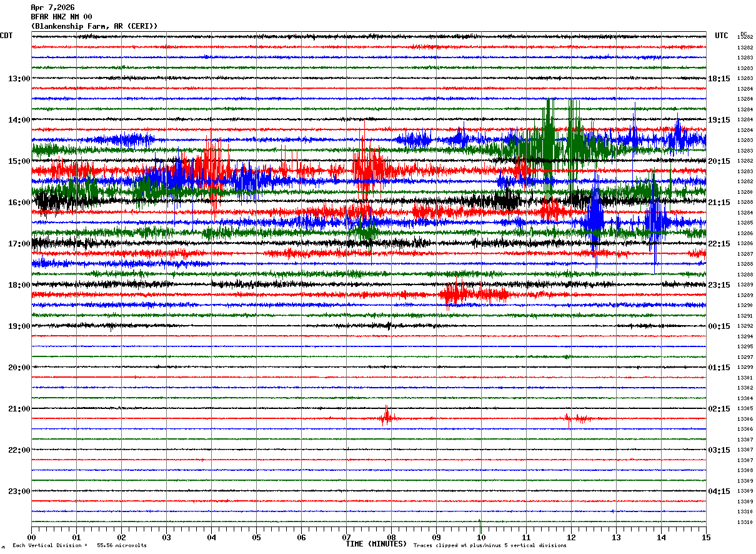The width and height of the screenshot is (756, 554).
Task: Click the green spike at minute 10 on bottom trace
Action: tap(479, 521)
